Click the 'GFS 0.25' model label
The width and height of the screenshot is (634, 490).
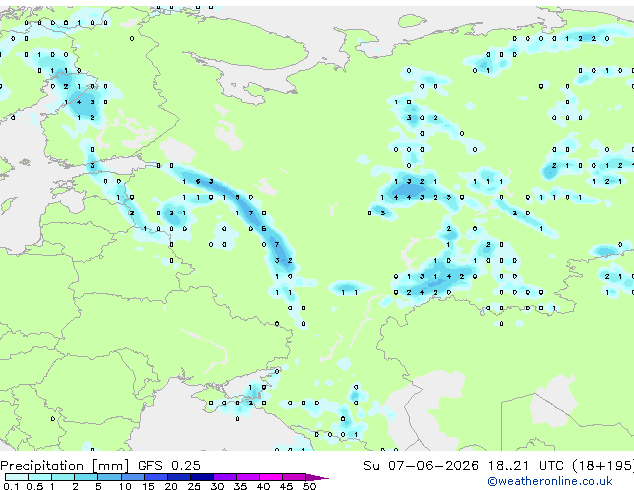(169, 466)
